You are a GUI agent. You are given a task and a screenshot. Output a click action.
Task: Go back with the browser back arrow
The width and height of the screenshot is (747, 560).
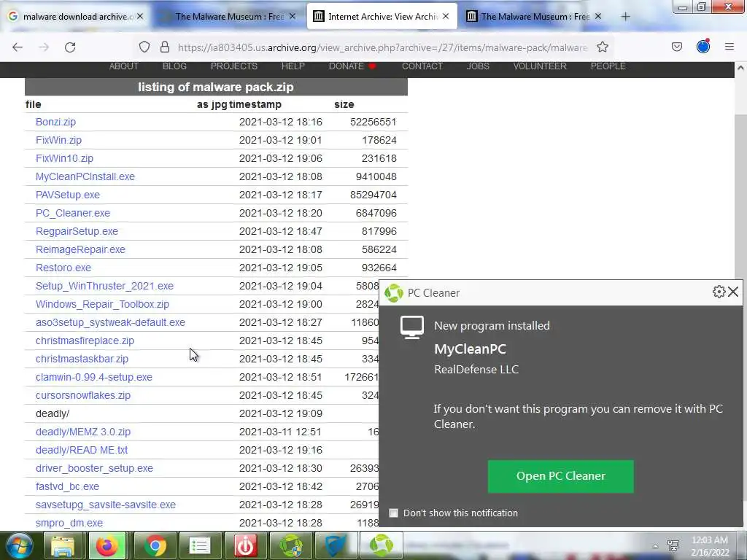tap(18, 47)
